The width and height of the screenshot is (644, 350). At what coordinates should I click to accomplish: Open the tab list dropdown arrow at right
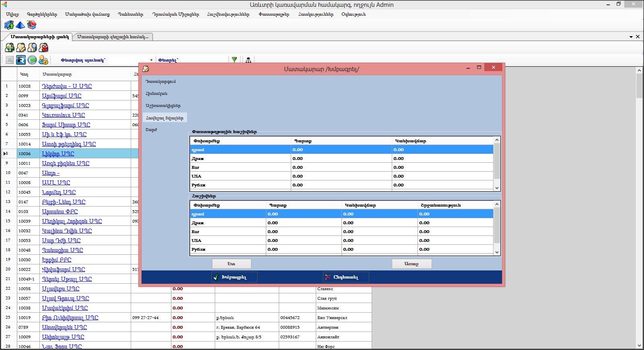tap(631, 37)
